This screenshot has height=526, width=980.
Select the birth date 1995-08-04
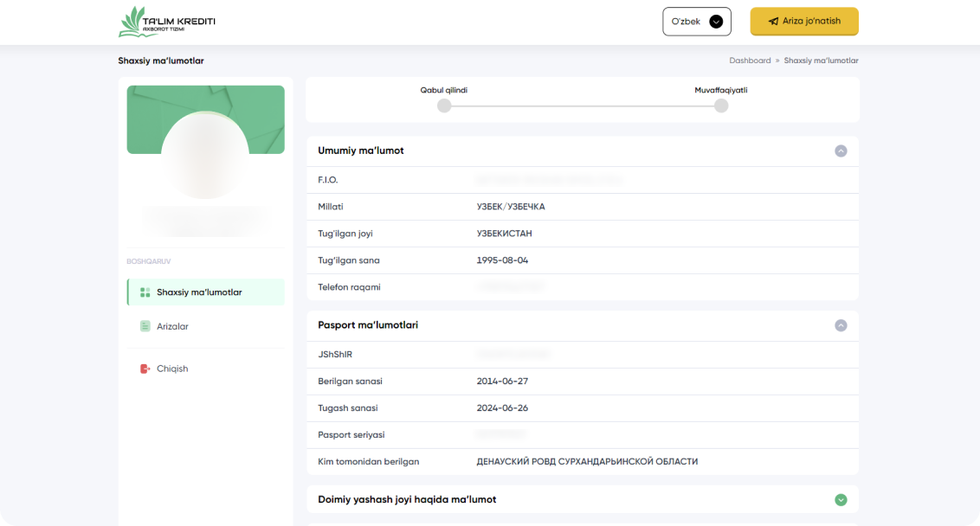(502, 260)
